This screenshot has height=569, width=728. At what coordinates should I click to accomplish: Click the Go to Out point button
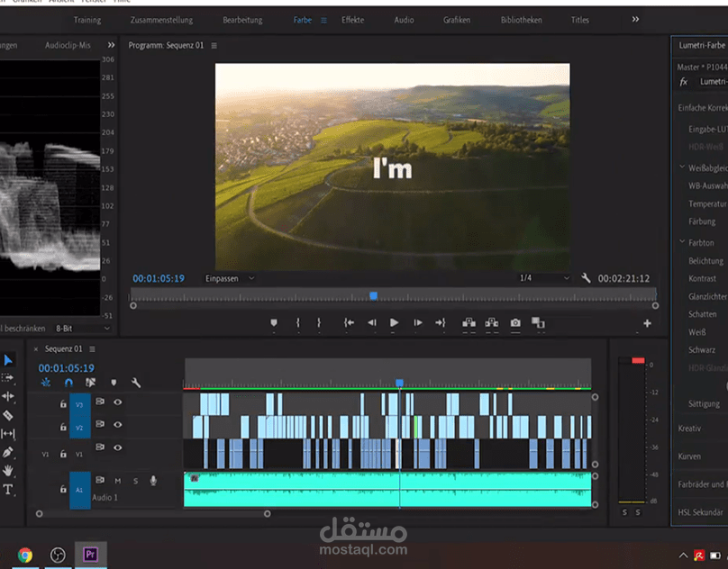[x=441, y=322]
